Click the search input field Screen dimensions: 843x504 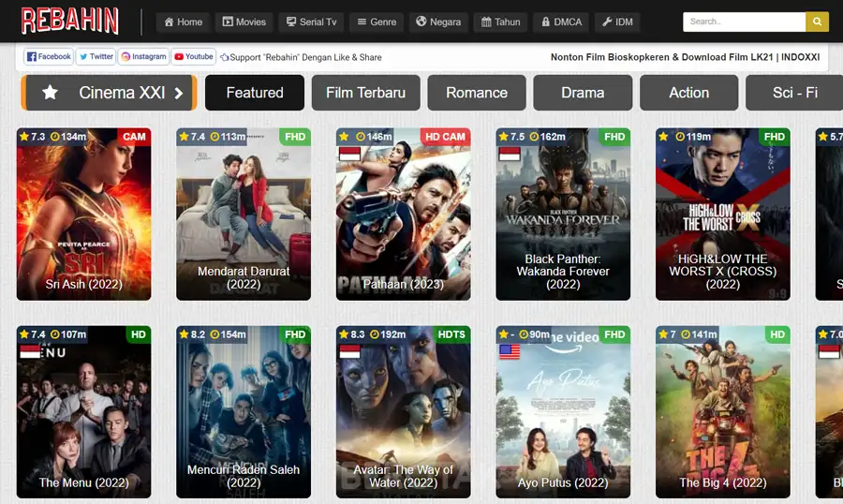744,22
